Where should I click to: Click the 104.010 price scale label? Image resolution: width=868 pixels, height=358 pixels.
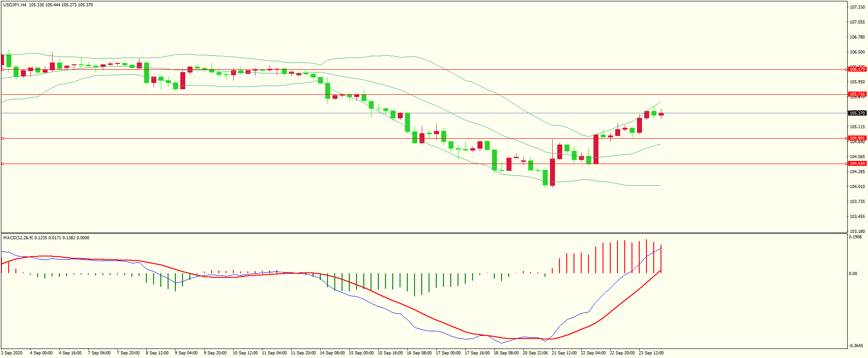857,187
